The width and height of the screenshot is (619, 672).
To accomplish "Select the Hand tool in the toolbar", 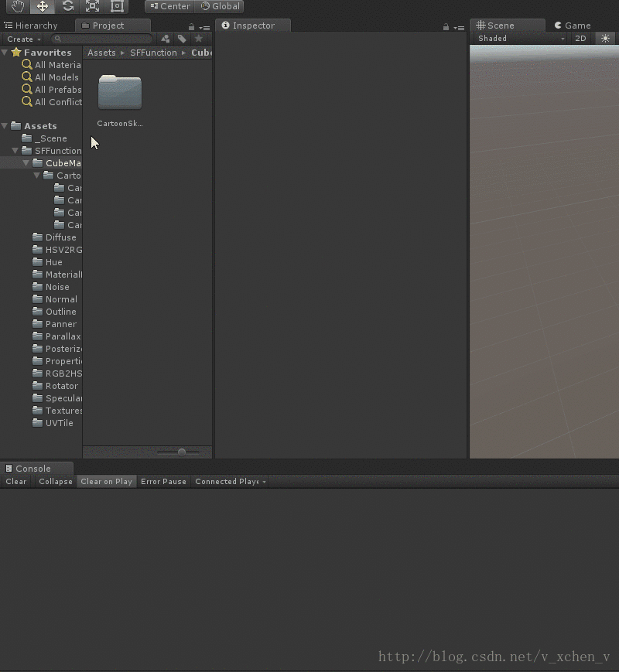I will click(15, 6).
